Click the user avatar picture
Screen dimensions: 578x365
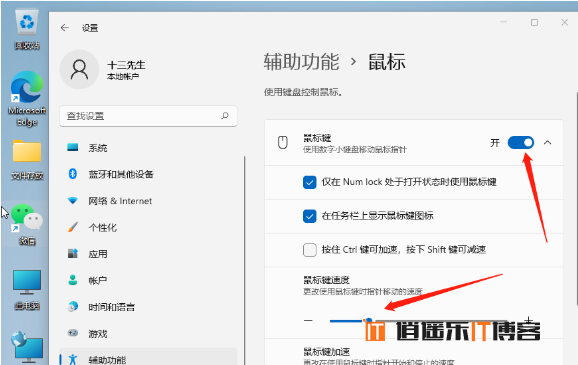click(79, 69)
